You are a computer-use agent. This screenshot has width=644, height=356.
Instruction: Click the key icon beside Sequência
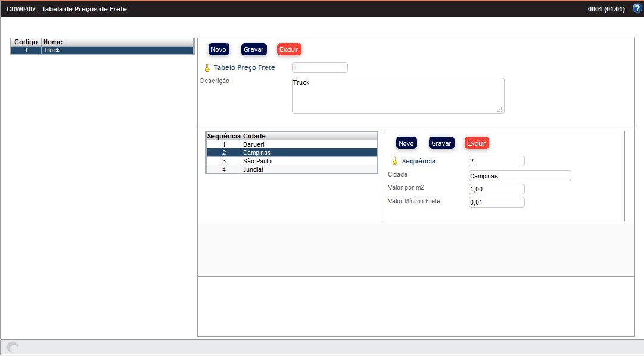pos(394,161)
